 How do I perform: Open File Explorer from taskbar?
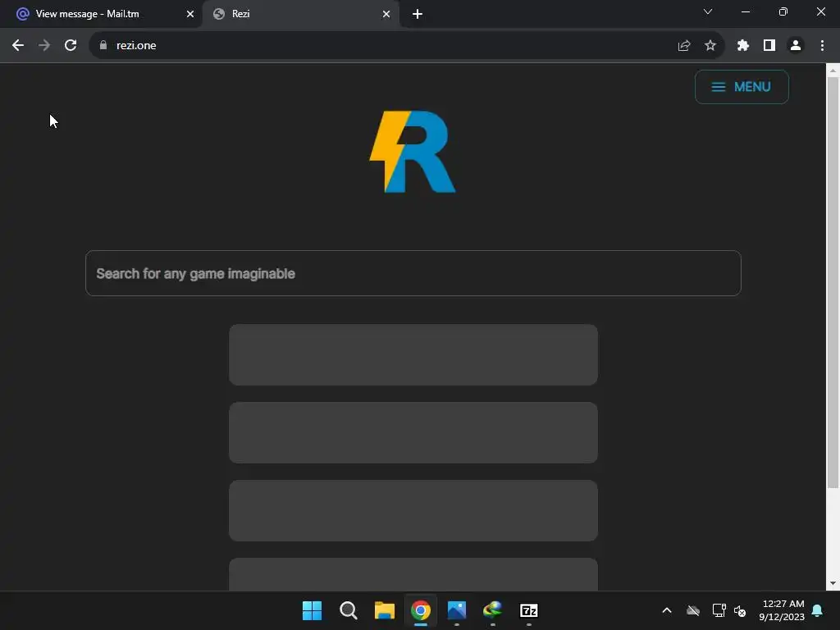384,610
